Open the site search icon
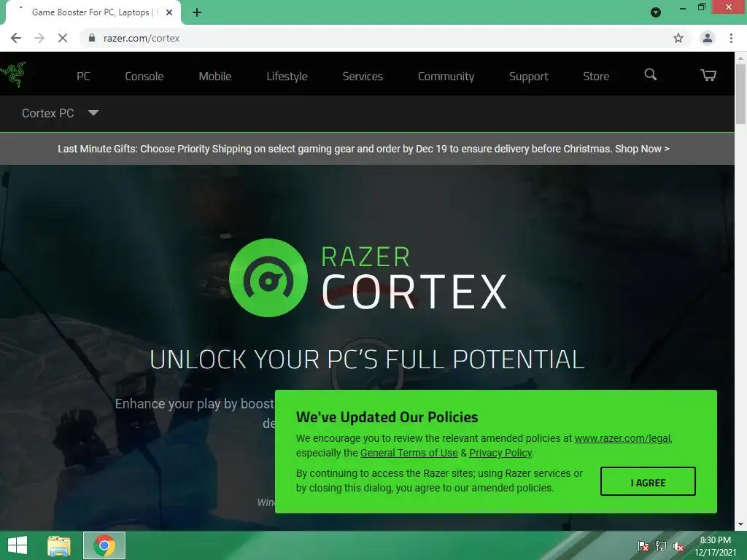Viewport: 747px width, 560px height. click(650, 75)
